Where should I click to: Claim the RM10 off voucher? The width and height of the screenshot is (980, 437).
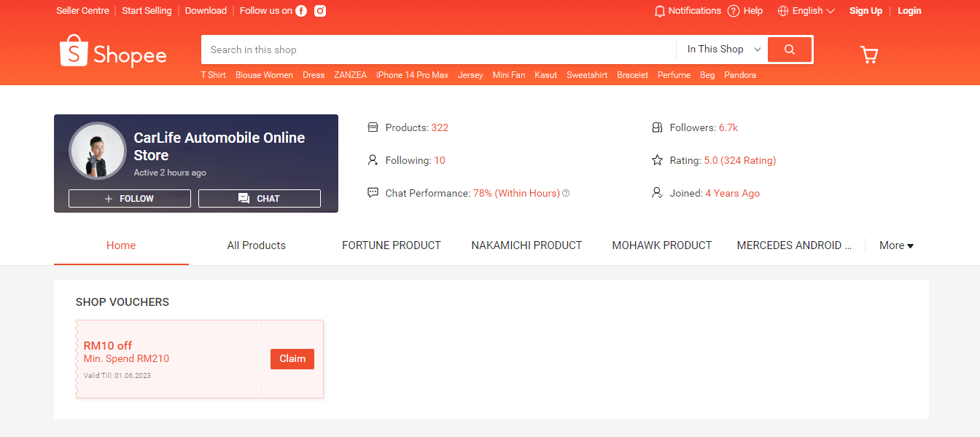point(292,359)
